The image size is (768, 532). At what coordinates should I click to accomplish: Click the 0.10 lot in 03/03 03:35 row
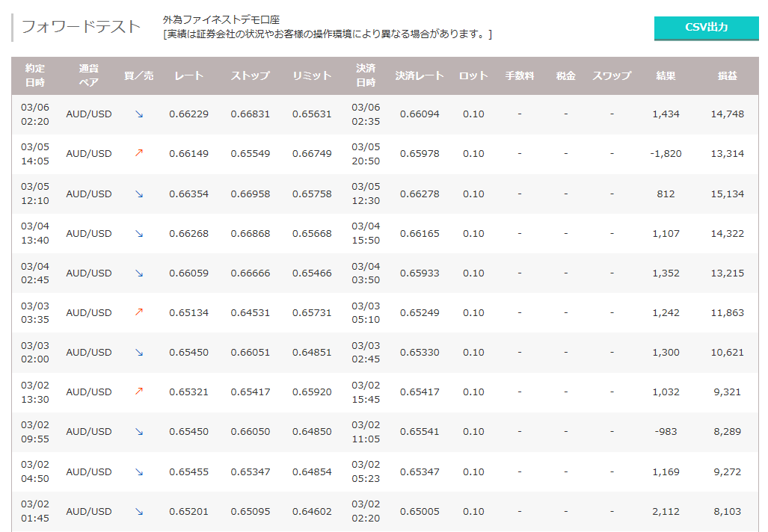pyautogui.click(x=473, y=313)
